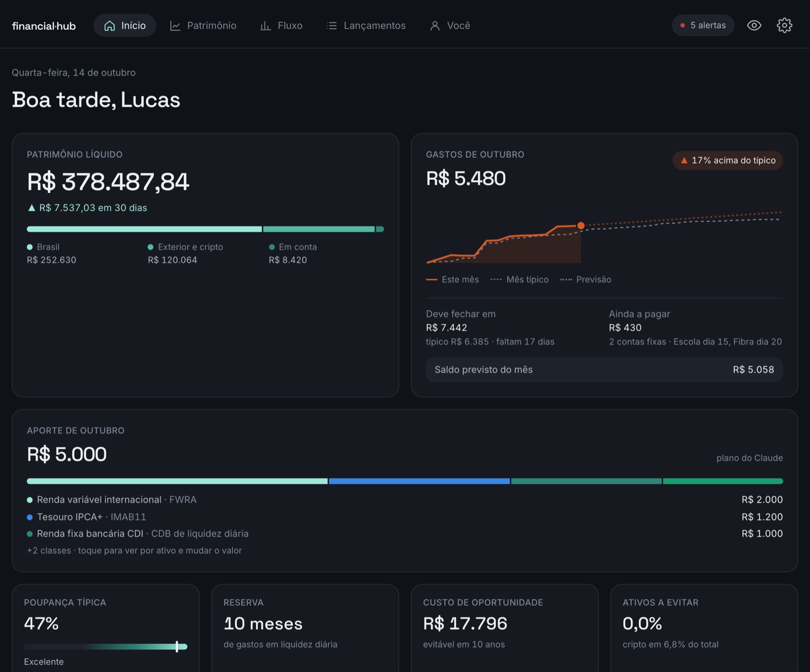This screenshot has height=672, width=810.
Task: Click the Mês típico chart legend
Action: (x=519, y=279)
